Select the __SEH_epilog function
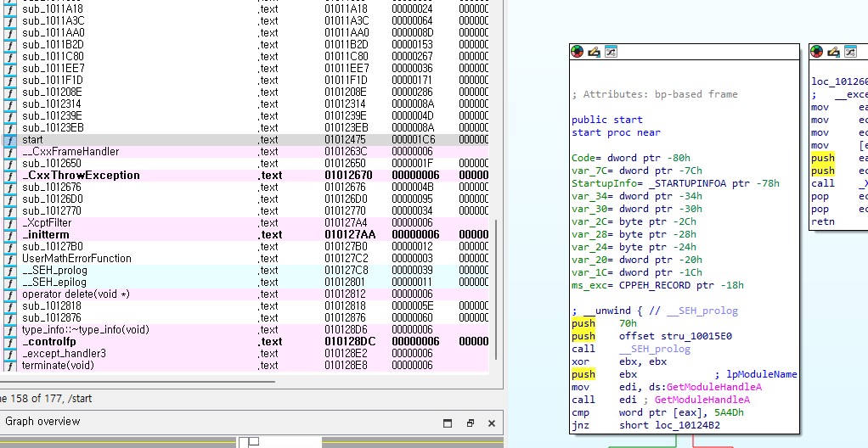The height and width of the screenshot is (448, 868). point(245,283)
